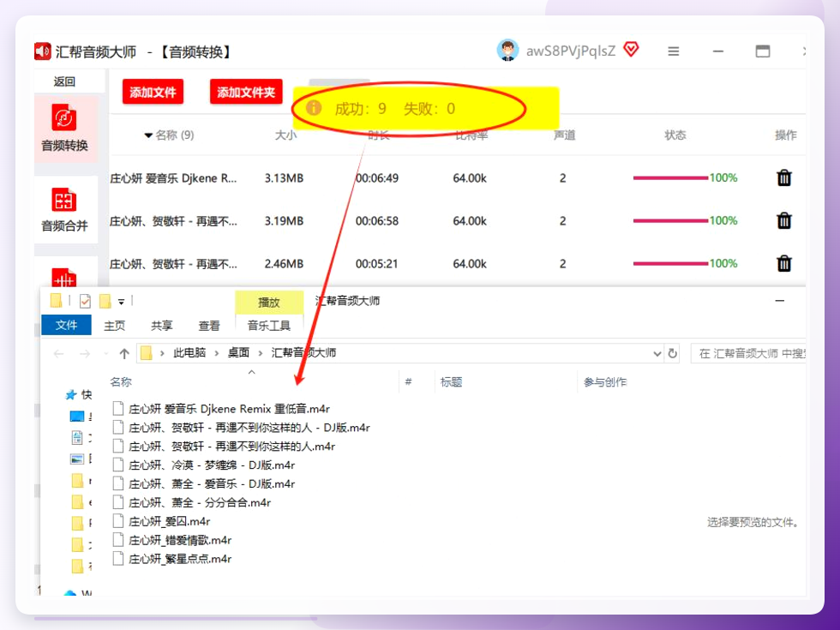Delete the 3.19MB file row
The width and height of the screenshot is (840, 630).
point(783,221)
